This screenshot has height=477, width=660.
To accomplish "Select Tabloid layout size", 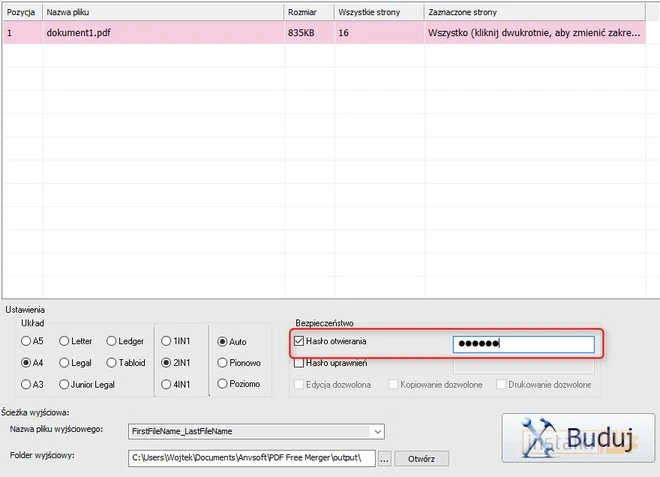I will point(111,363).
